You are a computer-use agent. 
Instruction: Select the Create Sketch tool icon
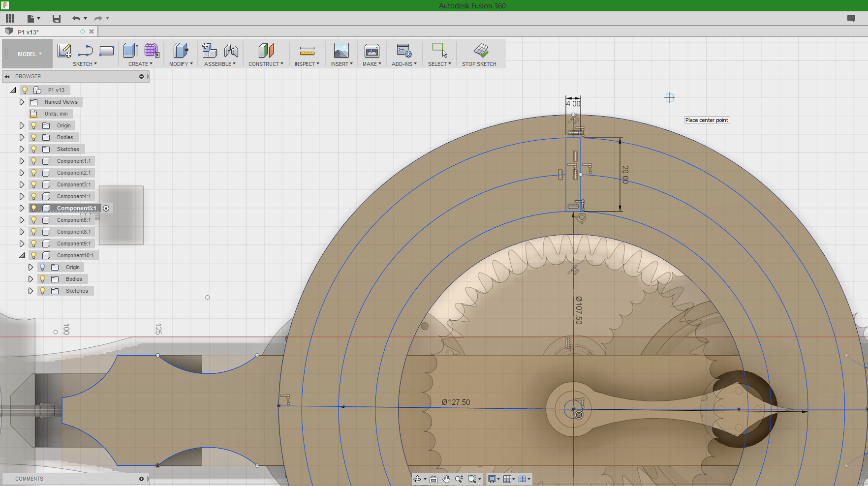click(64, 51)
